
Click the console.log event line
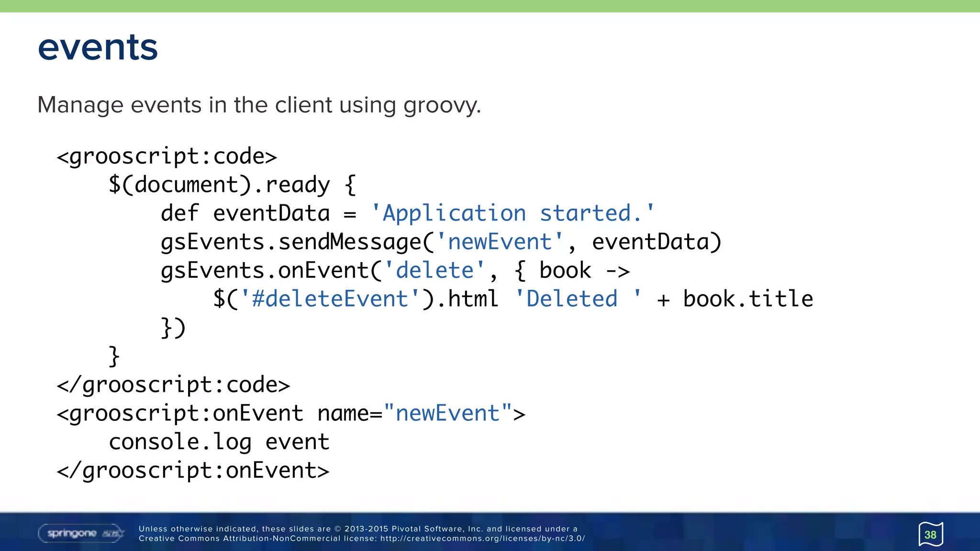(x=219, y=442)
